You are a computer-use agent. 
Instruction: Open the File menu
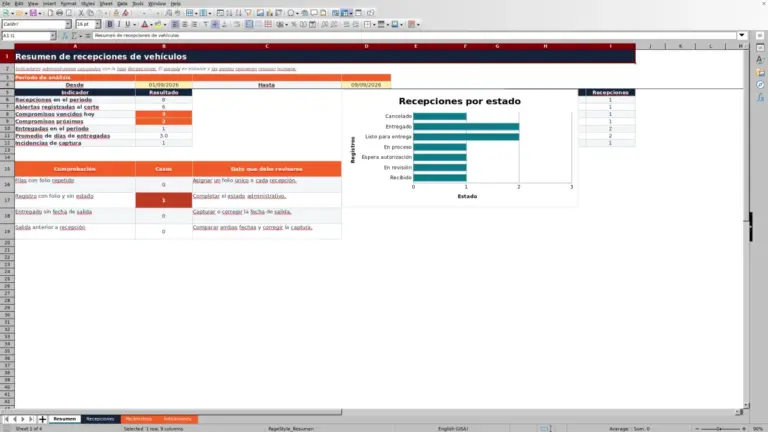click(5, 3)
